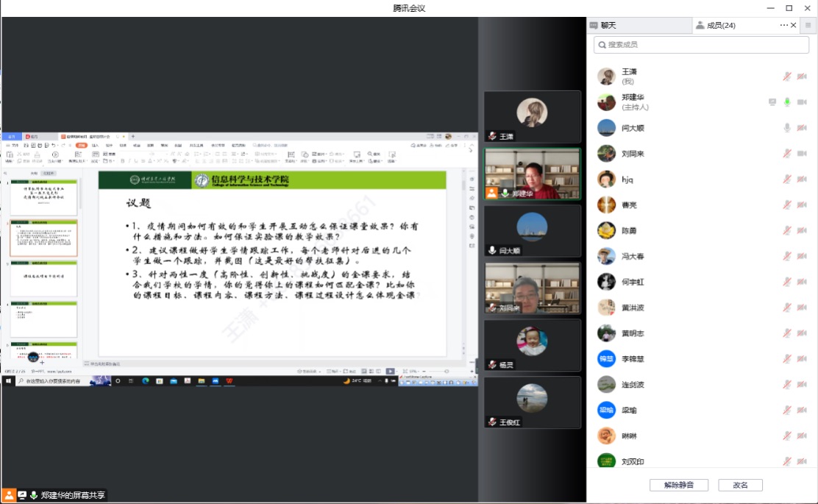This screenshot has height=504, width=818.
Task: Click the screen share icon beside 郑建华
Action: (772, 102)
